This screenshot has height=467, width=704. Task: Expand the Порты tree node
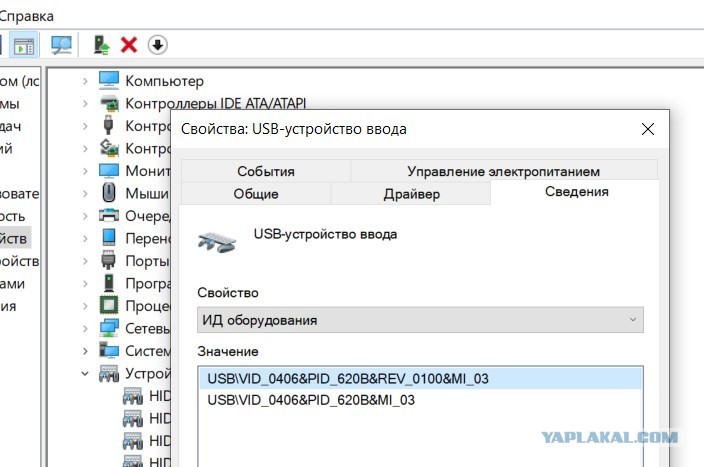point(85,261)
